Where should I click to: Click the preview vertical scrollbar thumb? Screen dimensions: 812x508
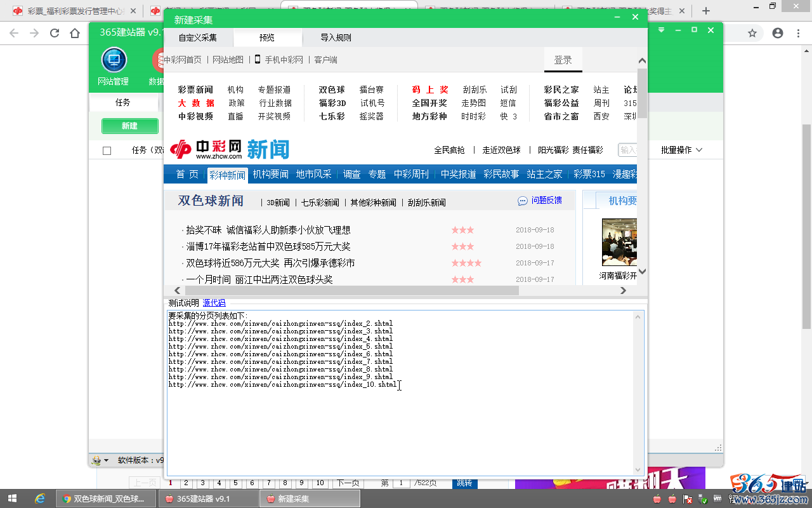642,93
